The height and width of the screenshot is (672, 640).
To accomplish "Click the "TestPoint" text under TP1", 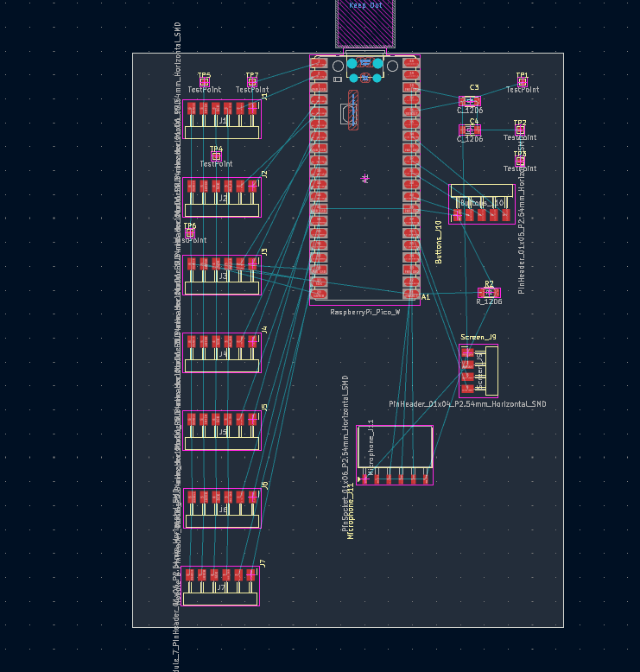I will 523,90.
